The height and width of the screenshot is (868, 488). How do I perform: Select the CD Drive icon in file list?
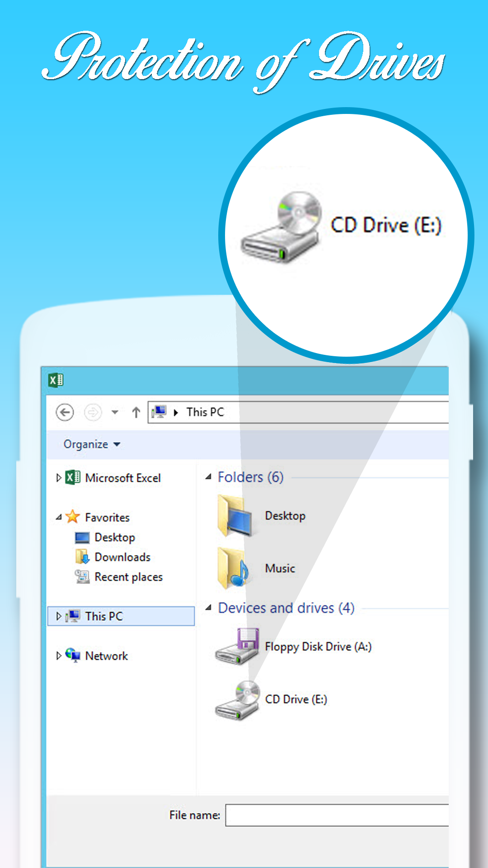[x=237, y=700]
